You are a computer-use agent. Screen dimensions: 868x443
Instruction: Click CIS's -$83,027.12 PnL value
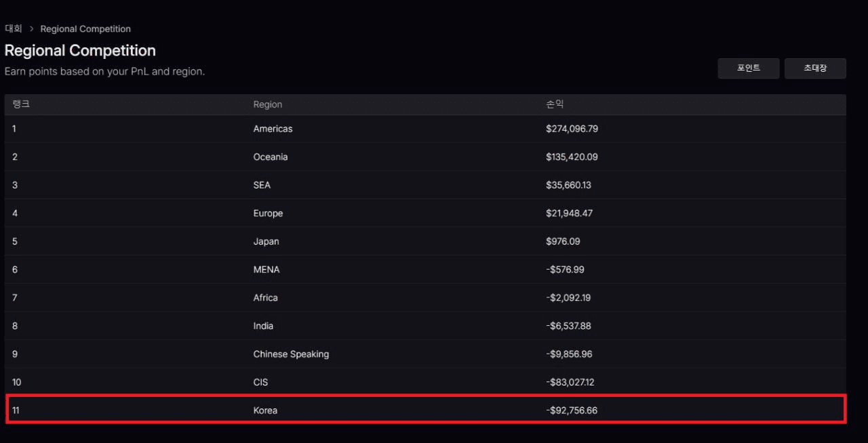(570, 382)
